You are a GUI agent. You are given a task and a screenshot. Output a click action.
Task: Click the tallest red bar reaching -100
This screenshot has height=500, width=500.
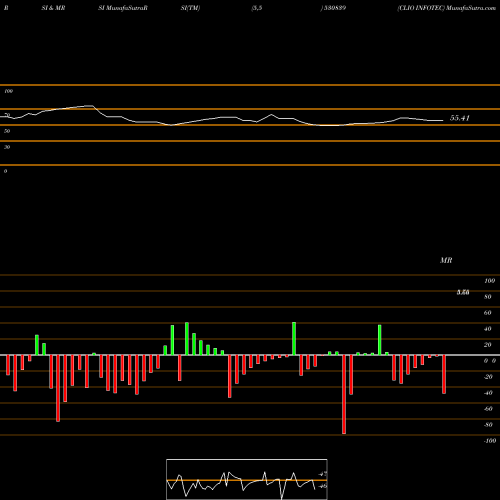coord(344,394)
